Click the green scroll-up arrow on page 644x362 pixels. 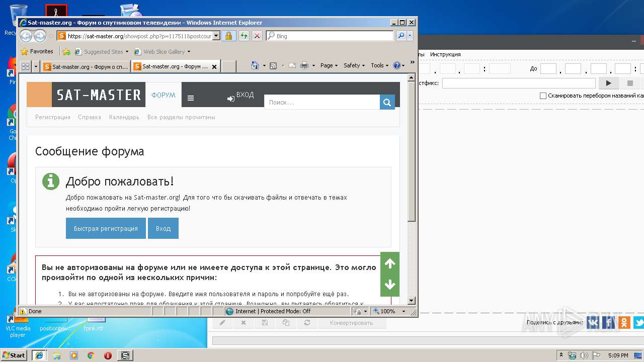(390, 263)
